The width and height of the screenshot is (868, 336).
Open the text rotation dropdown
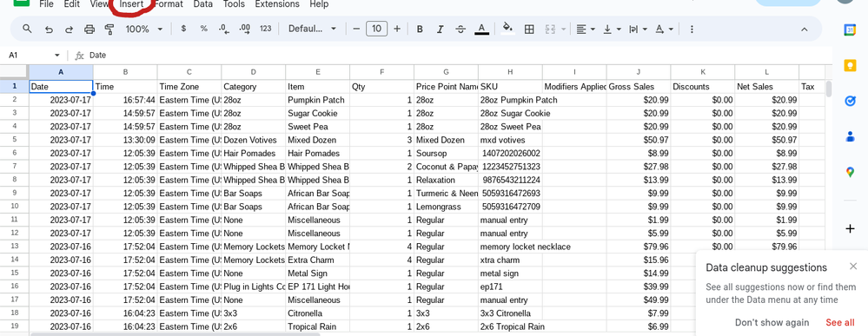click(665, 30)
